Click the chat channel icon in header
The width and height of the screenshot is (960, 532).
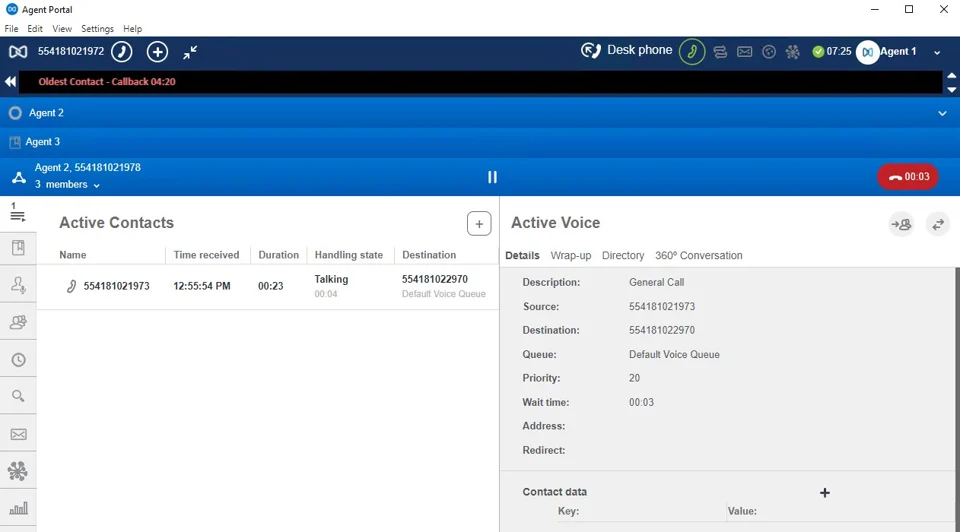720,52
